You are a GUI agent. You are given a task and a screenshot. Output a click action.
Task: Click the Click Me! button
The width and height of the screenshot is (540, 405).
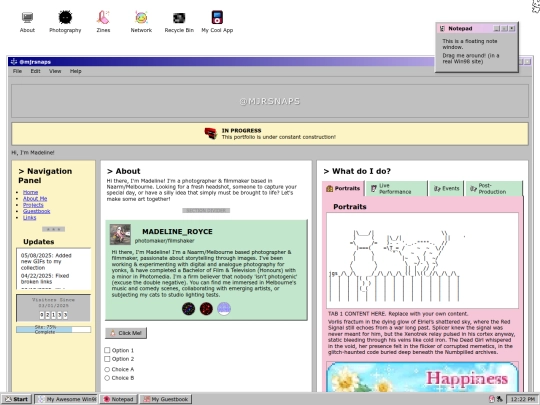[126, 333]
